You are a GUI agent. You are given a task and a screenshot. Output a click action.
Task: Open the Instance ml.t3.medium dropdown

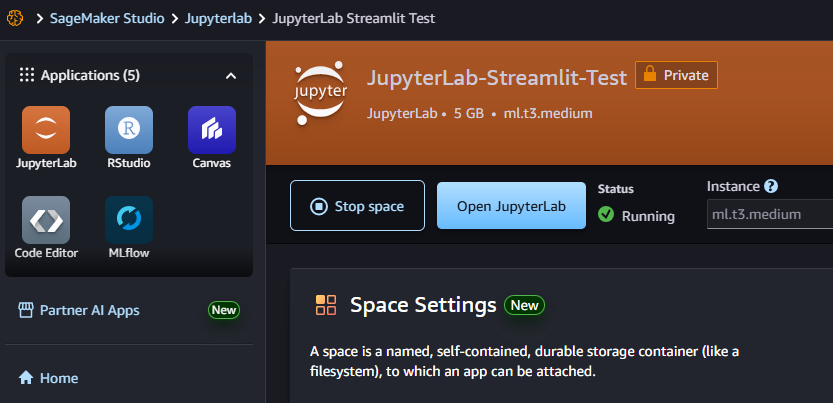pyautogui.click(x=770, y=215)
